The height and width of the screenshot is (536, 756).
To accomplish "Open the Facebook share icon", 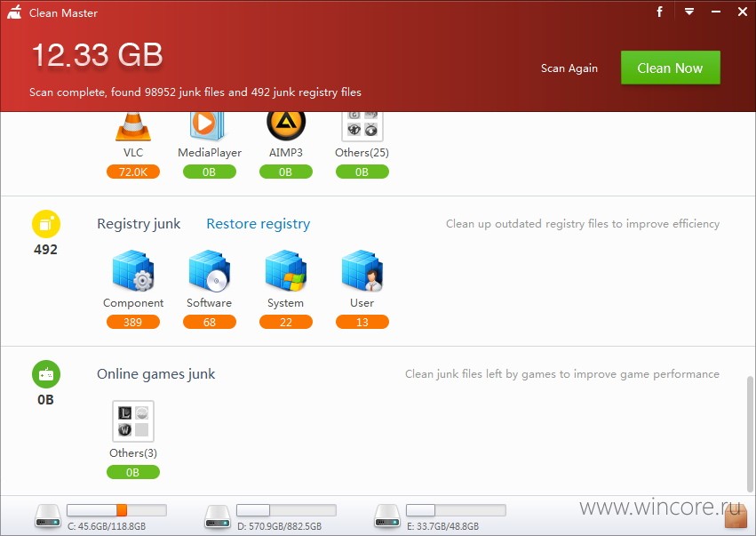I will click(x=659, y=12).
